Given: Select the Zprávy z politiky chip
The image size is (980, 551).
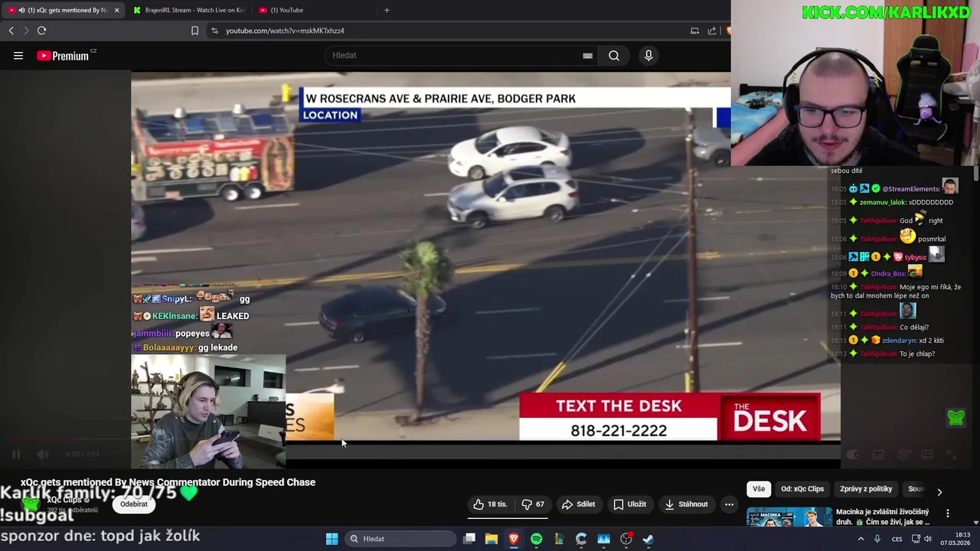Looking at the screenshot, I should 866,489.
